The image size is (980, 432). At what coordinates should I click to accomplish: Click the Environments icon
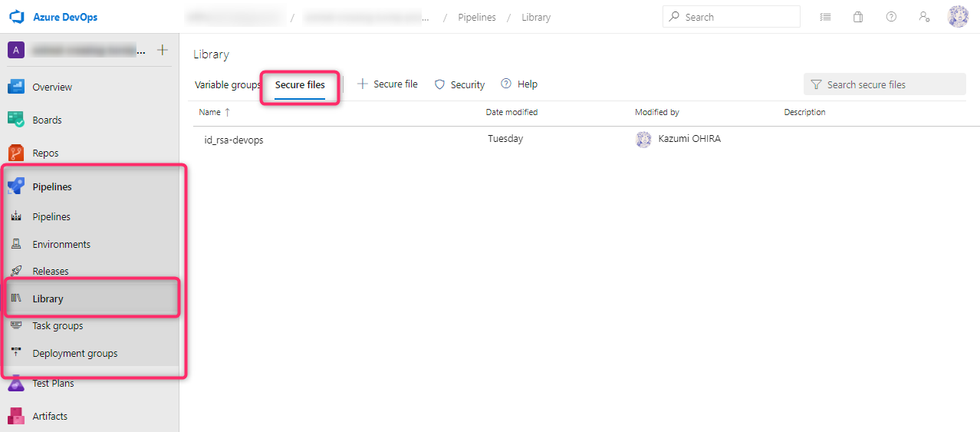pyautogui.click(x=16, y=244)
